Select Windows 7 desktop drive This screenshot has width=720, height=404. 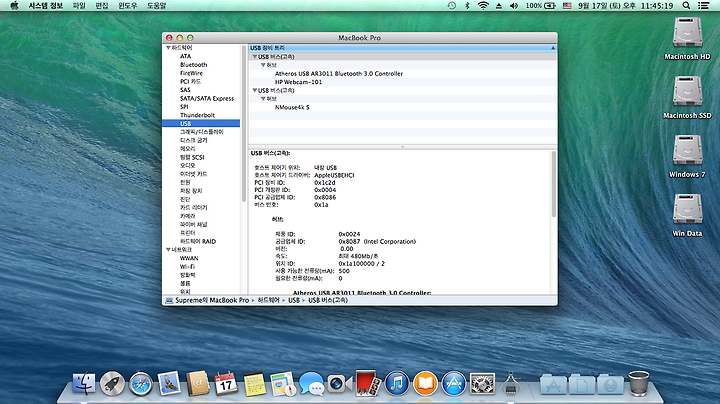tap(687, 156)
